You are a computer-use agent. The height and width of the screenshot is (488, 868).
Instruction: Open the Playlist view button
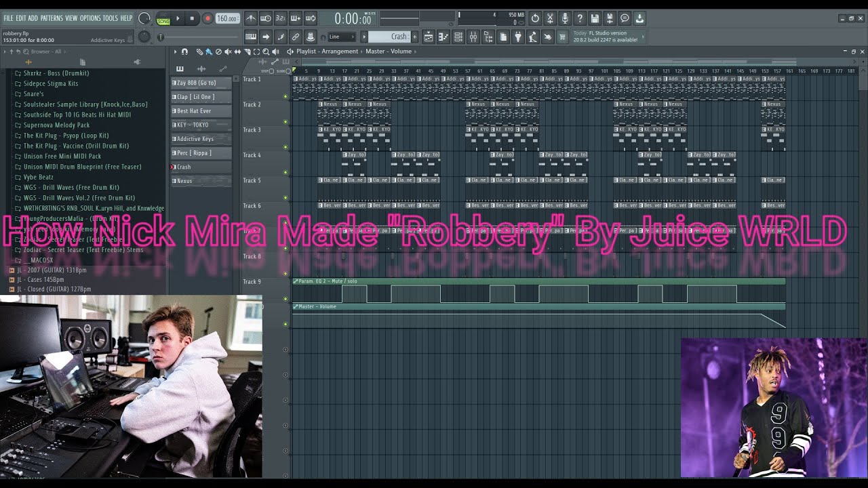(429, 37)
